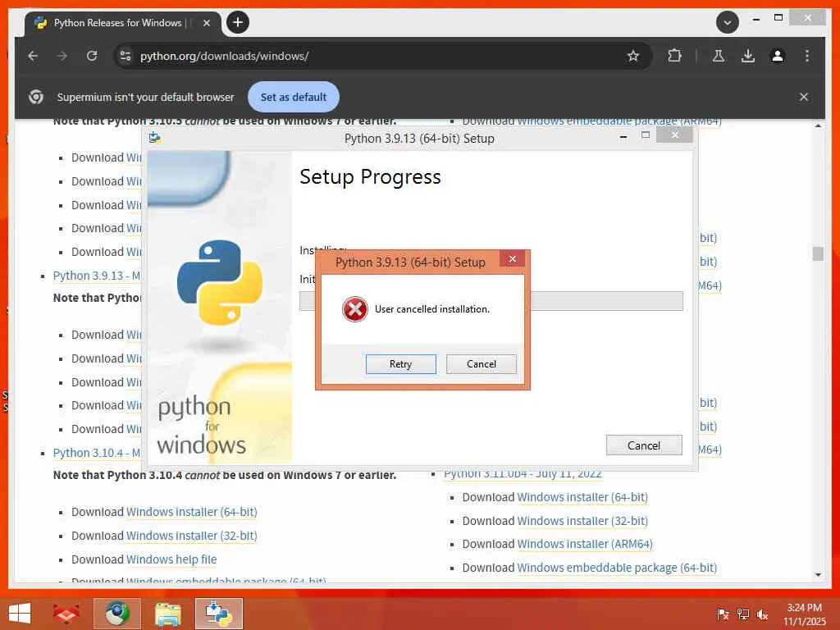Click the setup installer title bar icon
This screenshot has width=840, height=630.
[x=155, y=138]
